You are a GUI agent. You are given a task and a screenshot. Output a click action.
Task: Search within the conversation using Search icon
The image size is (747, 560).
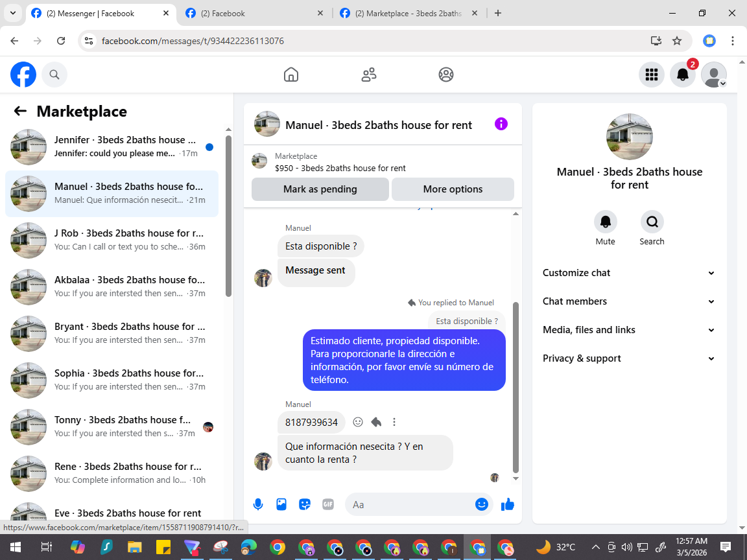[652, 222]
